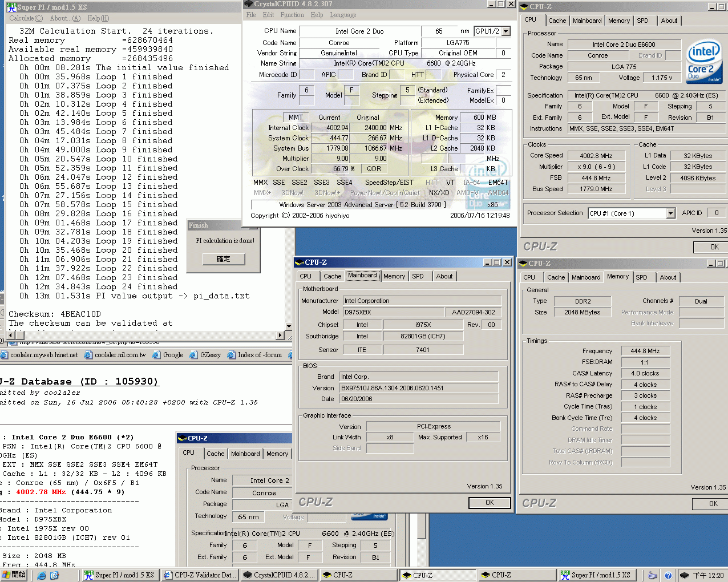Switch to CPU tab in CPU-Z Timings window
Image resolution: width=728 pixels, height=582 pixels.
[x=529, y=277]
